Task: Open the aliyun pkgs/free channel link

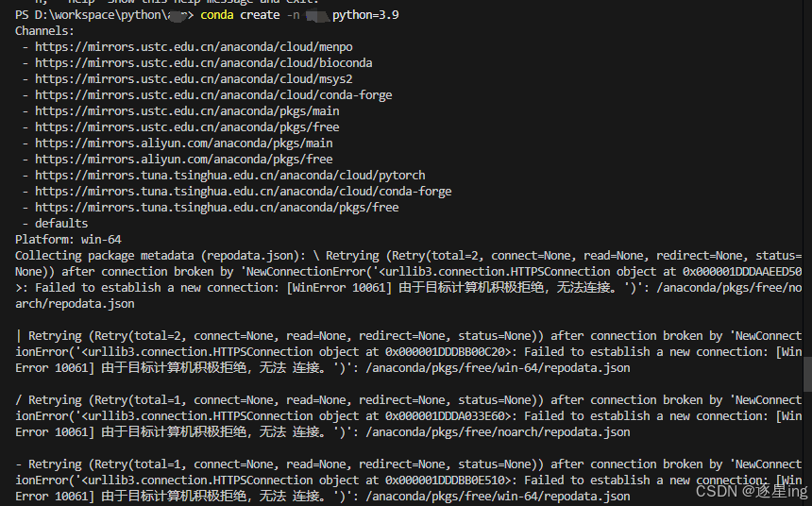Action: click(184, 160)
